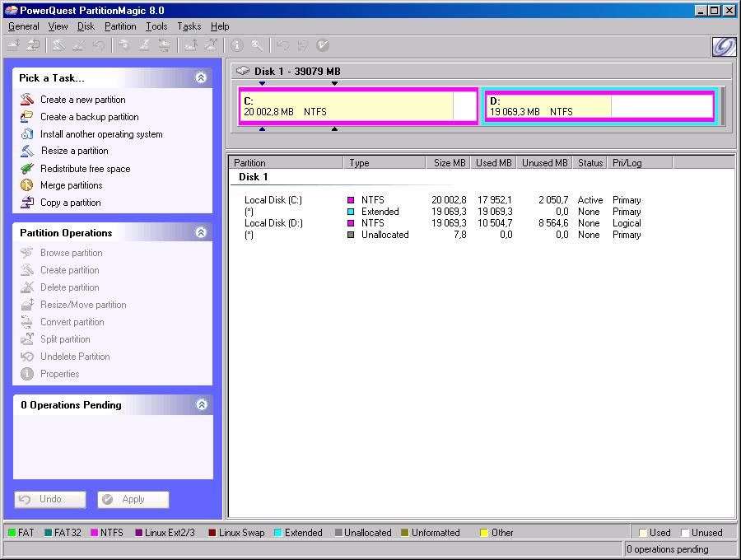
Task: Click the Delete partition toolbar icon
Action: click(x=78, y=45)
